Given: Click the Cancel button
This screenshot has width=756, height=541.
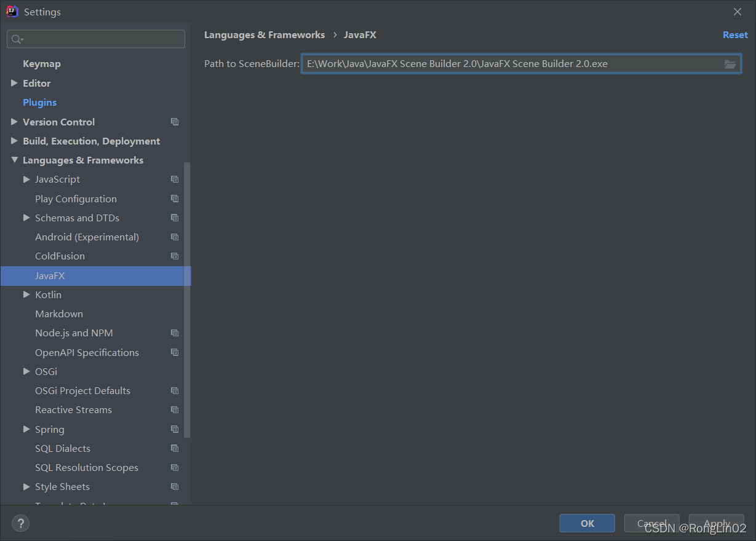Looking at the screenshot, I should click(651, 523).
